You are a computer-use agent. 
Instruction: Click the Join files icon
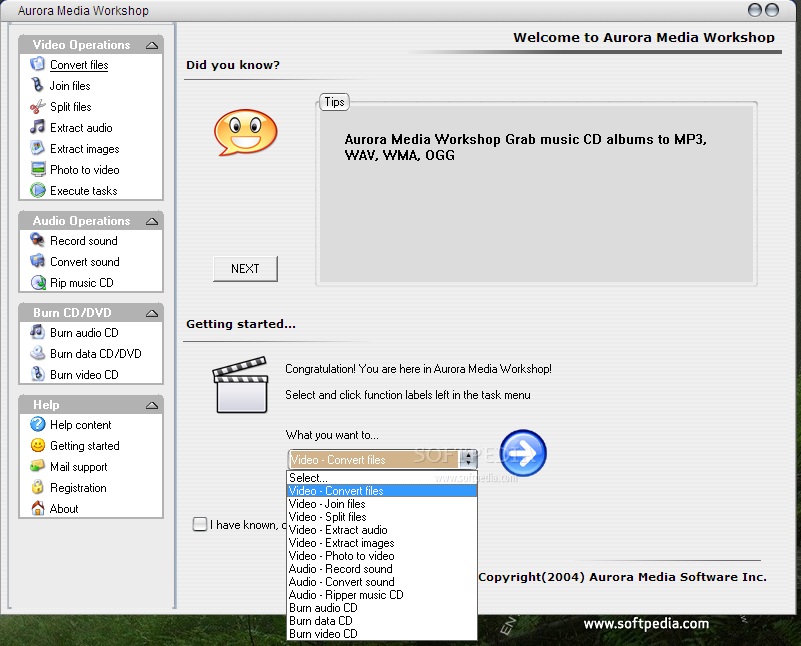point(37,85)
